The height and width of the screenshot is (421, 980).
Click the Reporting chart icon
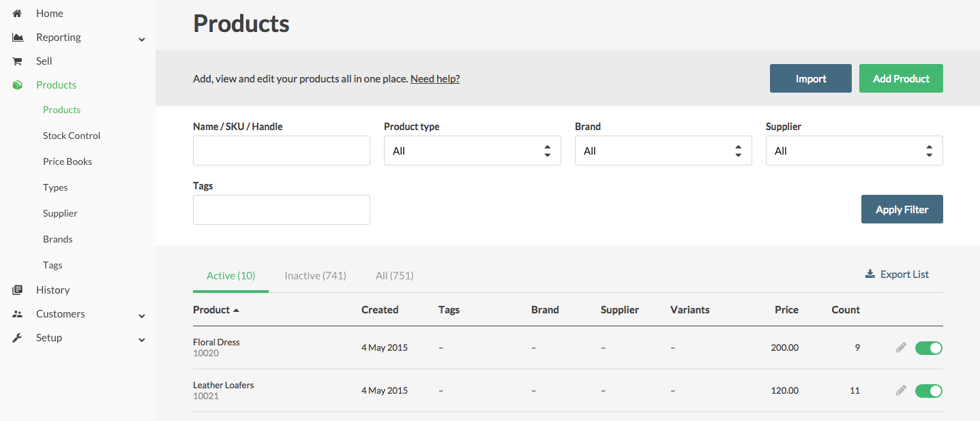pos(18,37)
